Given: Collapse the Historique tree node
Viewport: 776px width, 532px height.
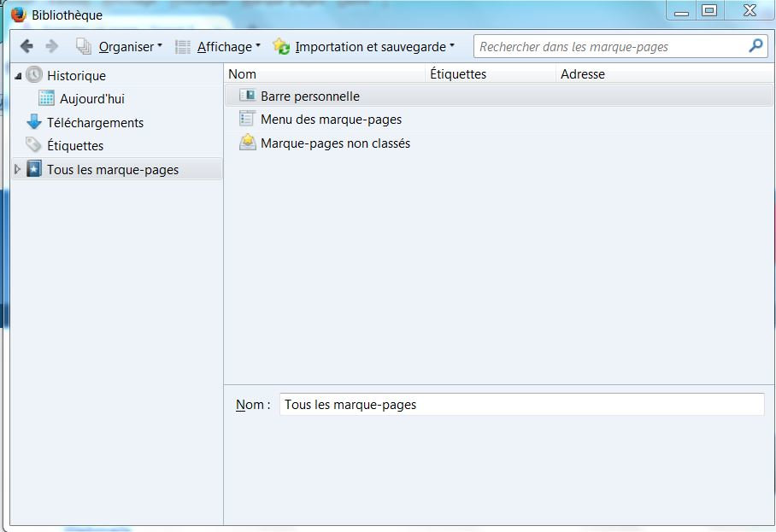Looking at the screenshot, I should tap(18, 76).
